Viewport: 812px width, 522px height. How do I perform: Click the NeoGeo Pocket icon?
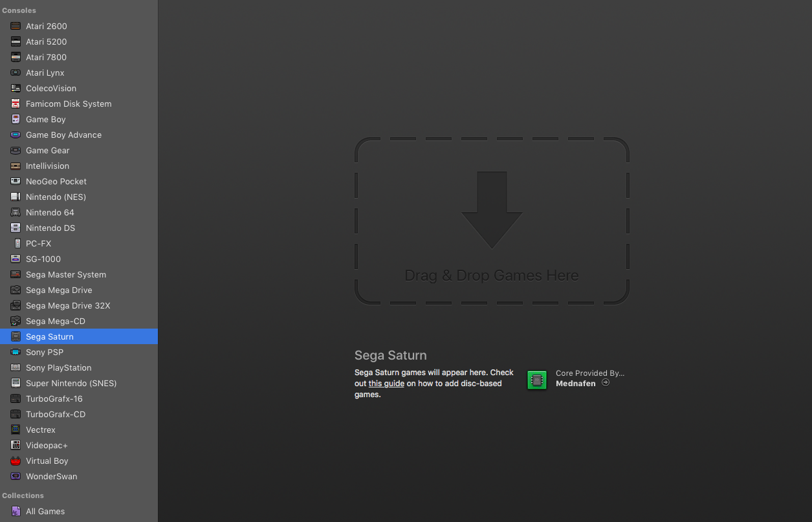pyautogui.click(x=16, y=181)
